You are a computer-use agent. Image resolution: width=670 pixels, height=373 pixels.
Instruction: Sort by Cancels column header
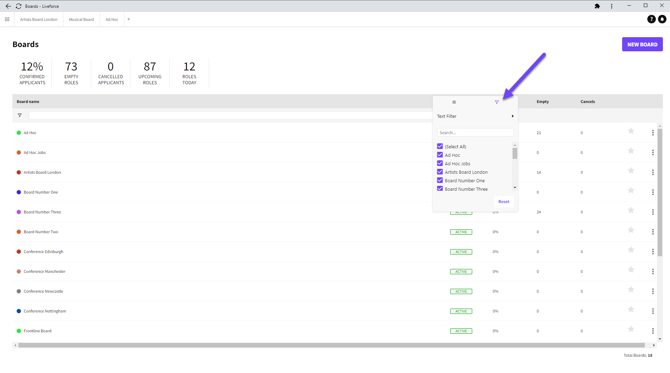588,102
